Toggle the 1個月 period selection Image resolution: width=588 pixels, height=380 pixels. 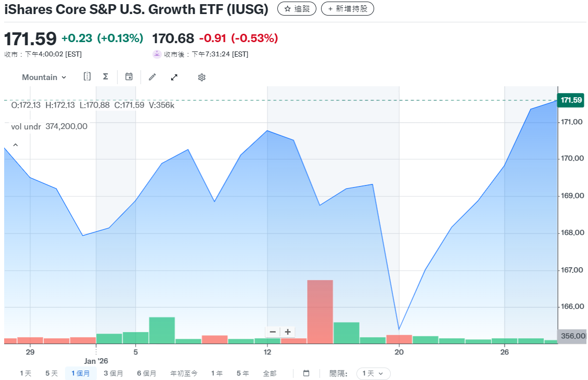coord(81,373)
